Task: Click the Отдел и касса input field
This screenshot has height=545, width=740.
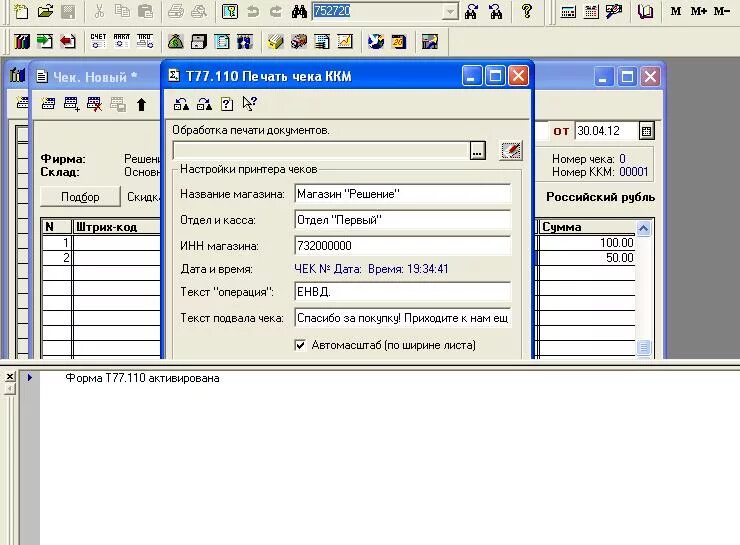Action: tap(403, 220)
